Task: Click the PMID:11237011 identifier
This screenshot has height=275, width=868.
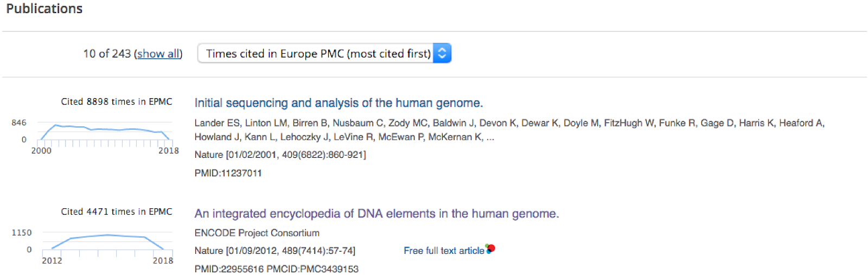Action: pyautogui.click(x=228, y=173)
